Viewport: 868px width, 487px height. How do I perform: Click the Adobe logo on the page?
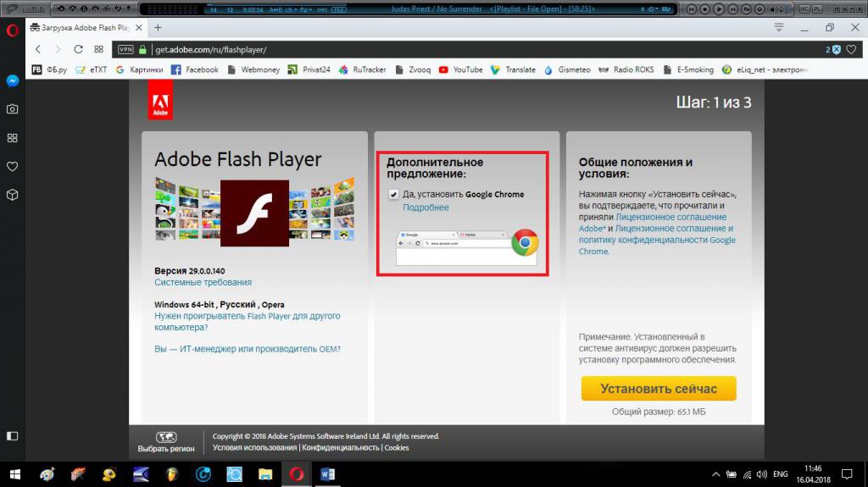click(x=160, y=100)
